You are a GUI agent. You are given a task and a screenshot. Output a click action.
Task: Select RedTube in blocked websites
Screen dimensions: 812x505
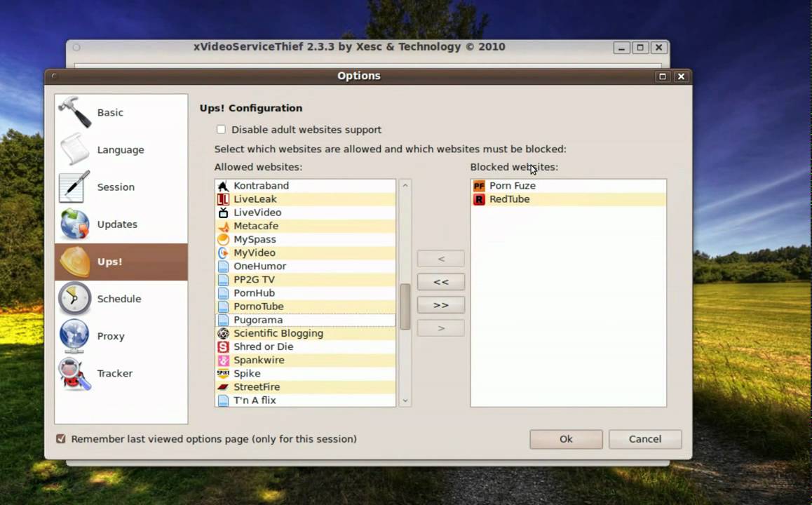tap(569, 199)
